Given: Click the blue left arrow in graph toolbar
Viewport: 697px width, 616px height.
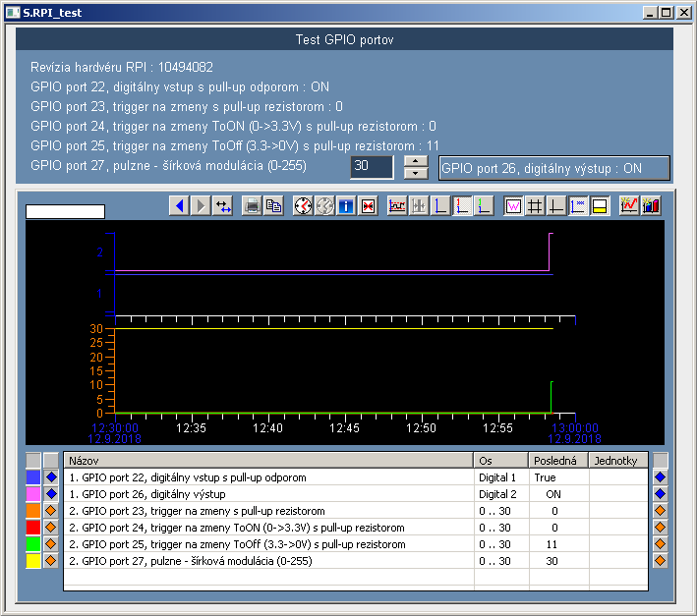Looking at the screenshot, I should [x=179, y=205].
